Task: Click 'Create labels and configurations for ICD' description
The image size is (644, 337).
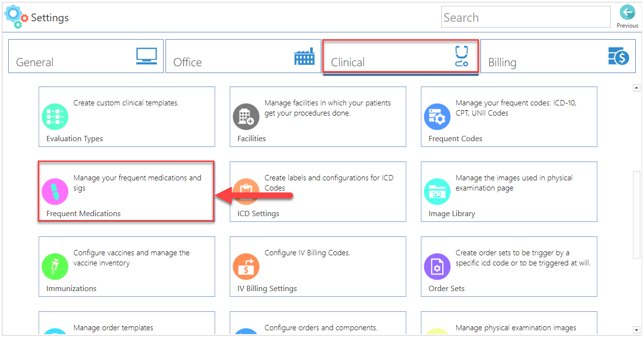Action: click(x=329, y=183)
